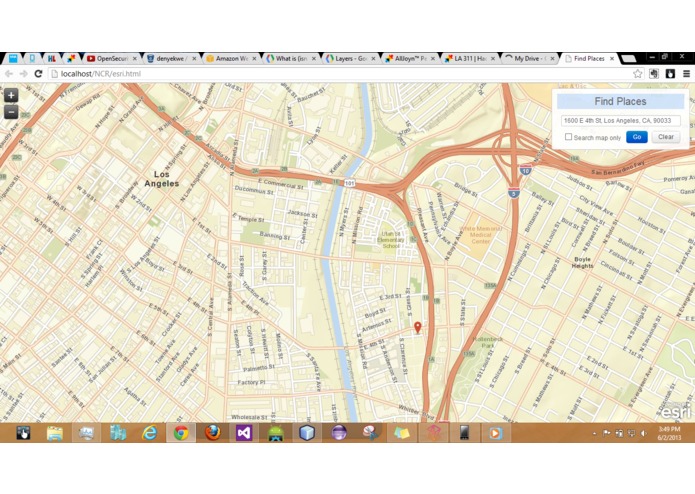695x494 pixels.
Task: Click the White Memorial Medical Center label
Action: pyautogui.click(x=480, y=235)
